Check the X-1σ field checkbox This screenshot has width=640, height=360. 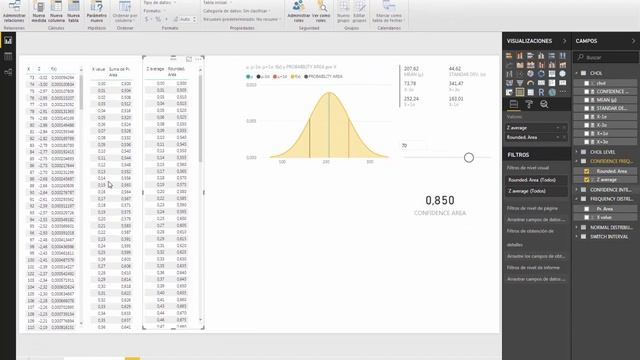(x=587, y=117)
